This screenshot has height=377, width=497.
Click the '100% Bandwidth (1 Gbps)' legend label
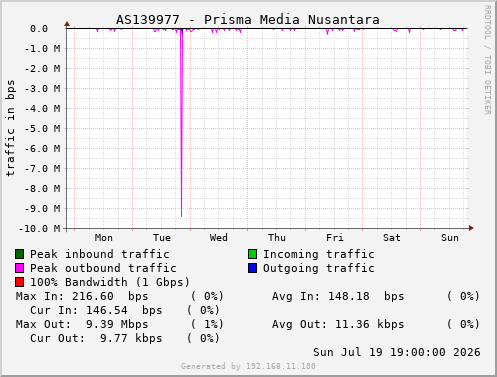point(110,282)
